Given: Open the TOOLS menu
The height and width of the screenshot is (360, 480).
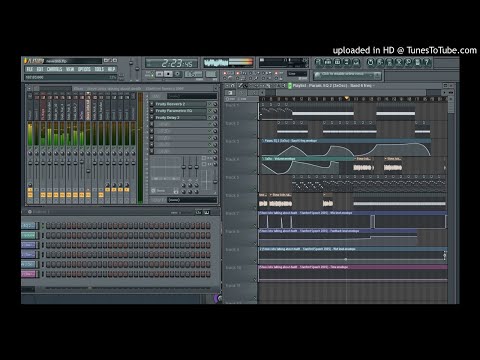Looking at the screenshot, I should tap(99, 69).
